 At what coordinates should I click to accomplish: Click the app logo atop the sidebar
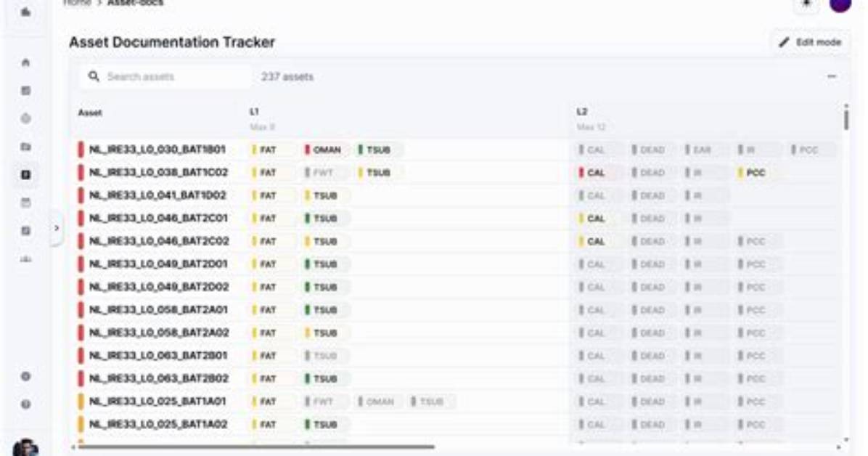coord(25,12)
